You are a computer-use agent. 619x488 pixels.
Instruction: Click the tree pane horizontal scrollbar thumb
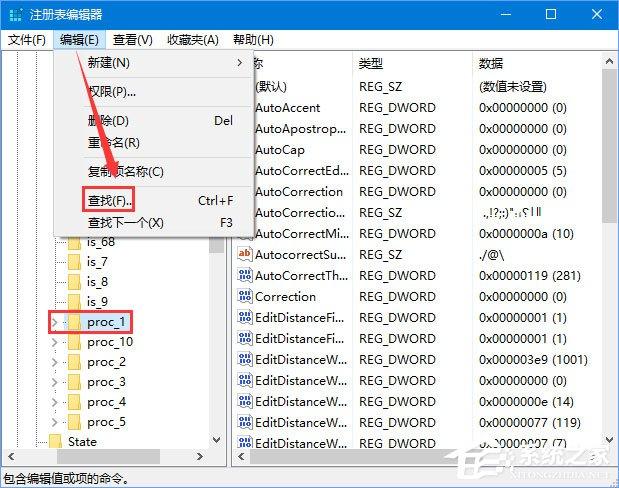109,457
